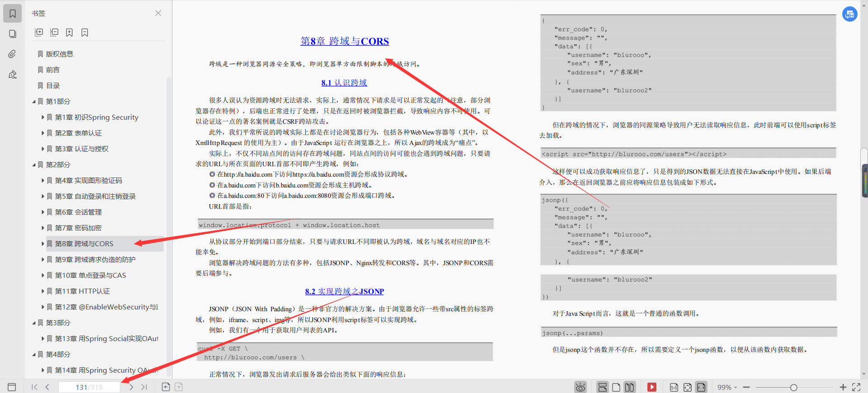Expand the 第4章 实现图形验证码 bookmark
This screenshot has height=393, width=868.
(43, 181)
